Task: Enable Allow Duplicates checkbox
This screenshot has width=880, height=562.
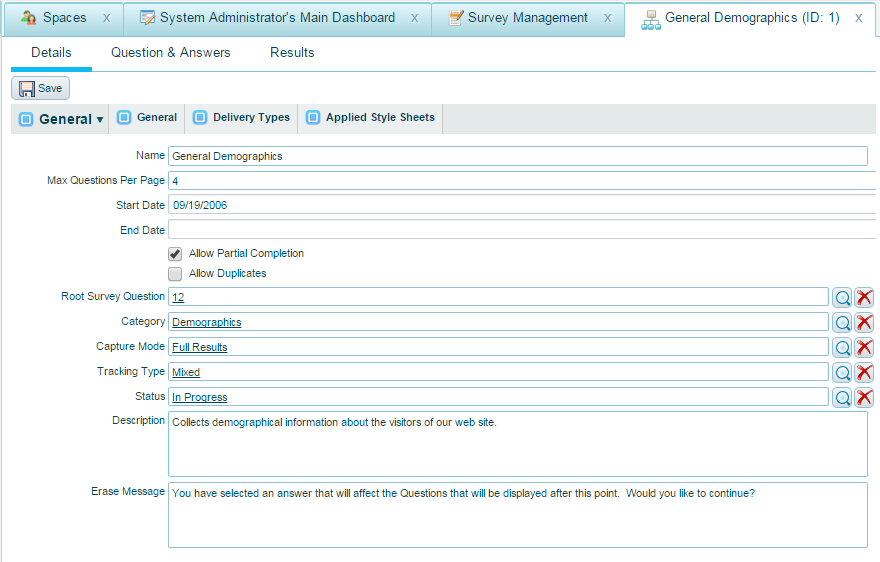Action: [175, 274]
